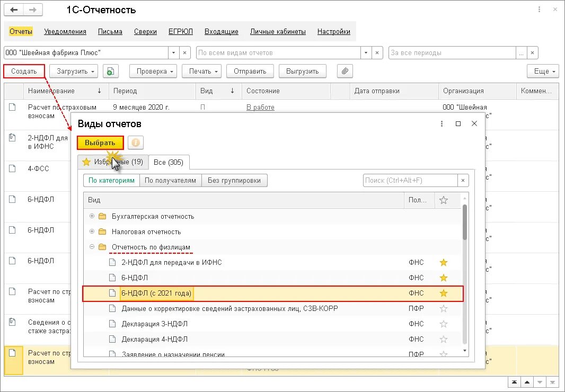This screenshot has height=392, width=565.
Task: Click the new-report icon beside Загрузить
Action: pos(111,72)
